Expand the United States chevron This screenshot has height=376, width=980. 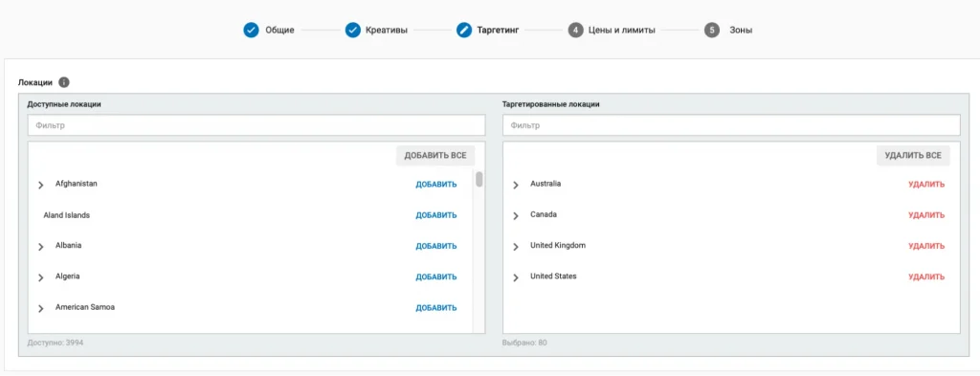[x=516, y=277]
